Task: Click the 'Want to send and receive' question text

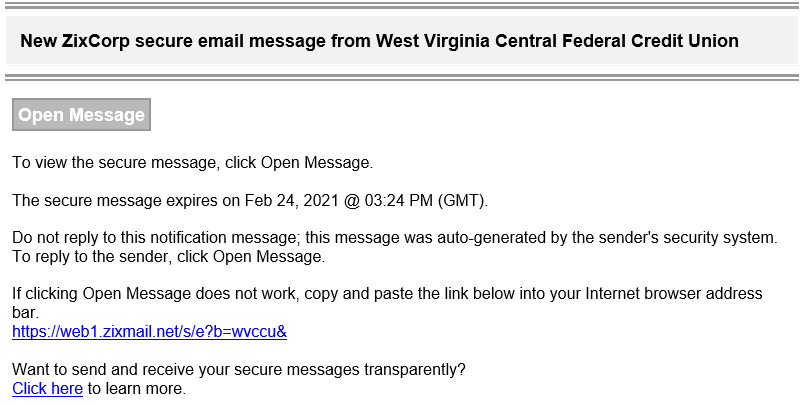Action: (x=239, y=370)
